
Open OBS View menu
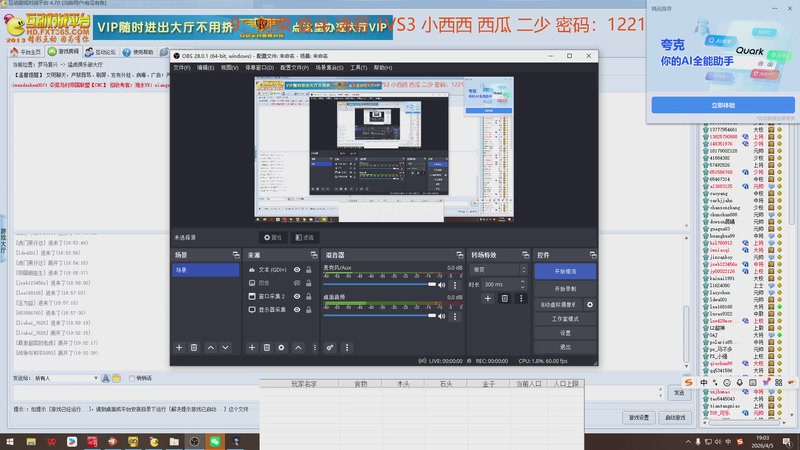pos(229,67)
